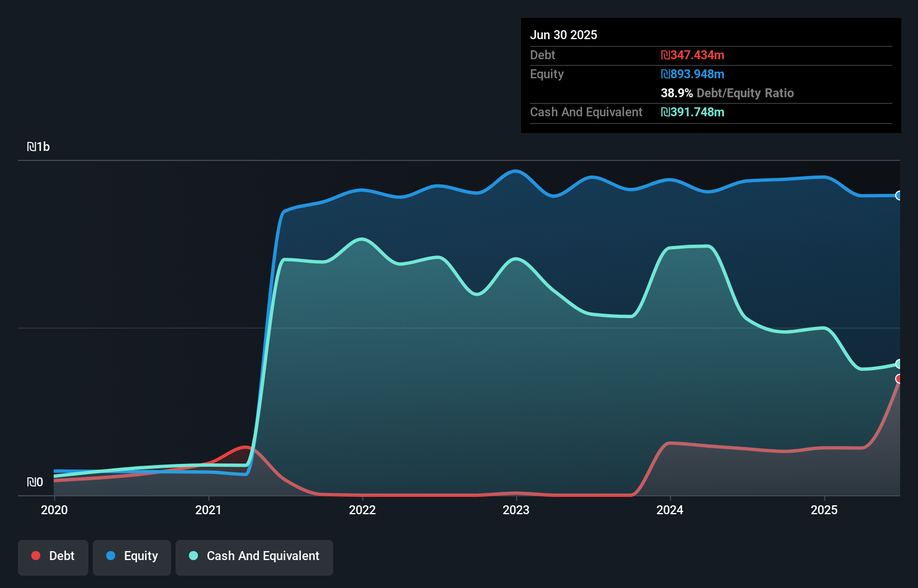The height and width of the screenshot is (588, 918).
Task: Select the 2022 label on the timeline axis
Action: pyautogui.click(x=363, y=510)
